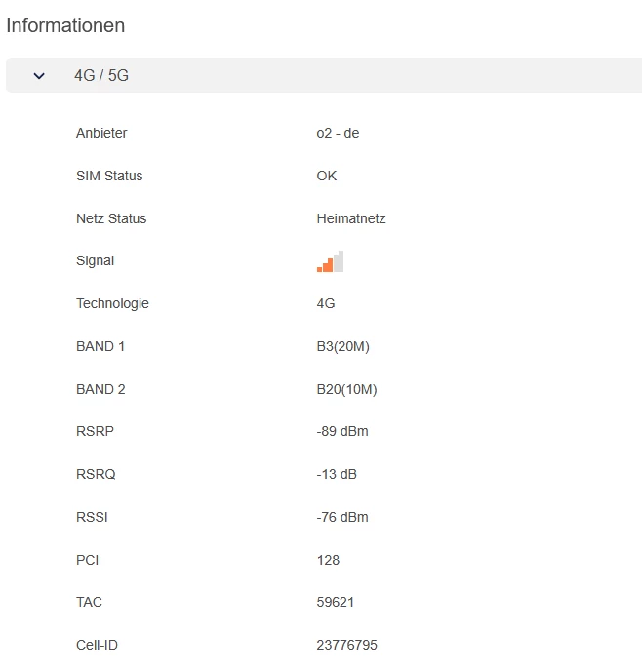The width and height of the screenshot is (642, 672).
Task: Click the Anbieter label
Action: pyautogui.click(x=101, y=133)
